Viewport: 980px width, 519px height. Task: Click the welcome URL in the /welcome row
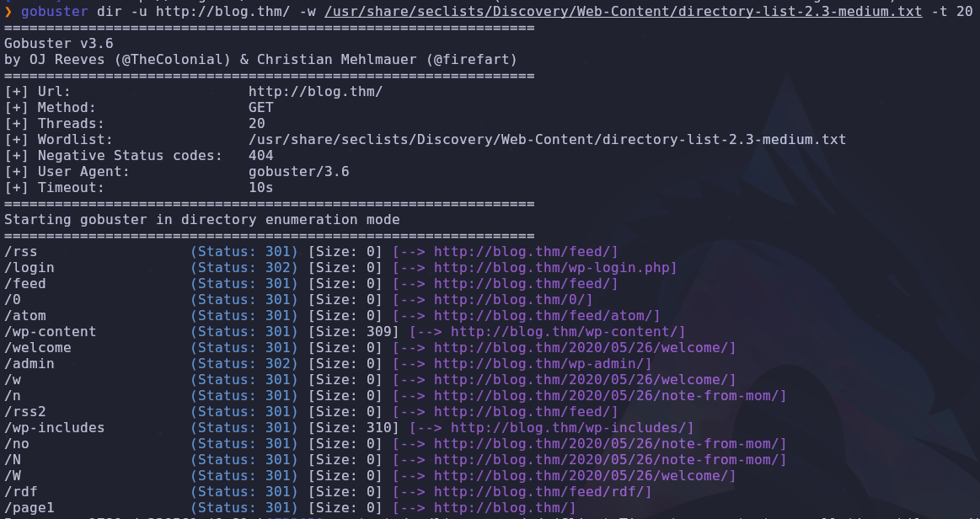click(581, 347)
